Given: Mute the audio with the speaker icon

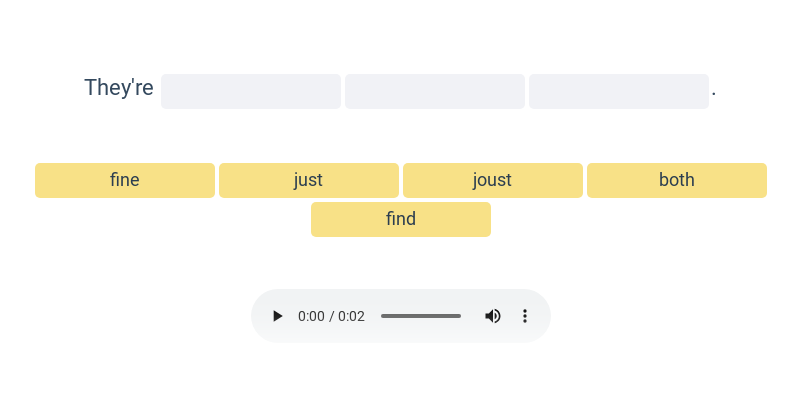Looking at the screenshot, I should (x=492, y=316).
